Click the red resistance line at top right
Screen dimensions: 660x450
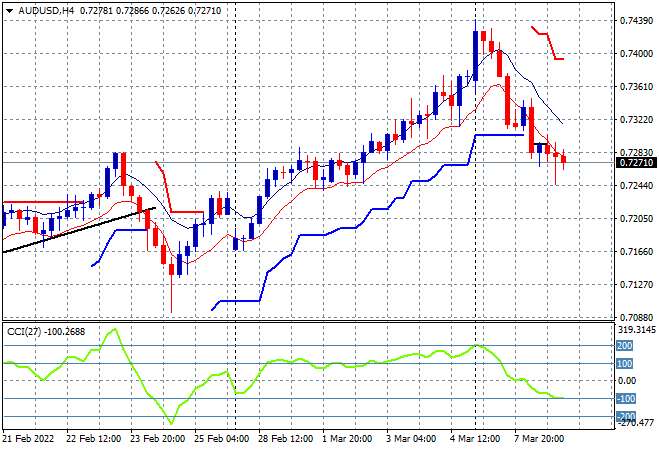point(548,43)
